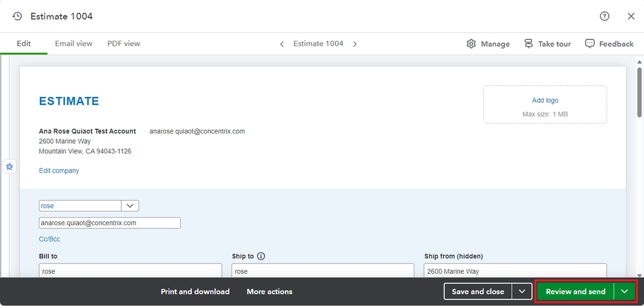Open the Cc/Bcc link
Viewport: 644px width, 306px height.
pos(49,239)
